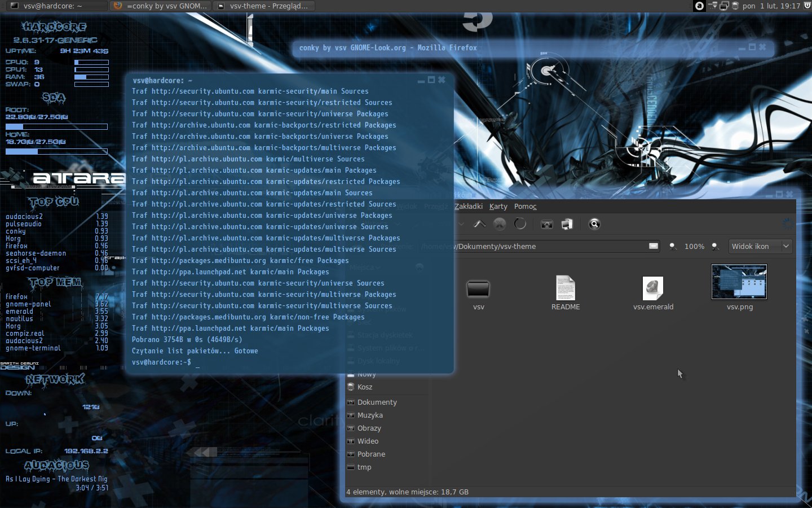Click conky song title 'As I Lay Dying'

56,479
